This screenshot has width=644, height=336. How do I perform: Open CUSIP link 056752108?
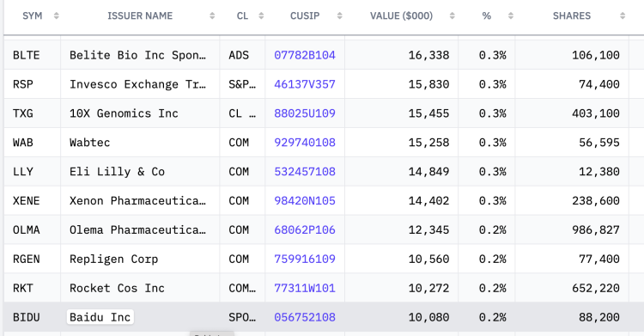pyautogui.click(x=305, y=317)
